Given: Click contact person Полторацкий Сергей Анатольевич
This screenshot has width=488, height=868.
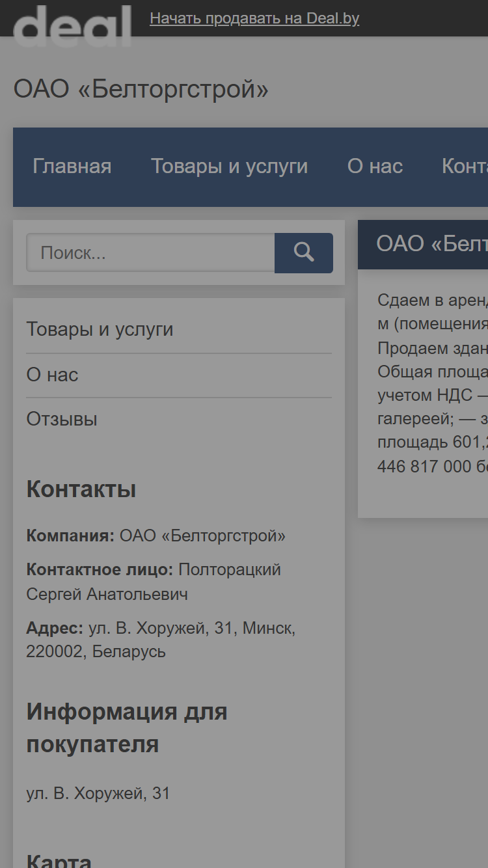Looking at the screenshot, I should coord(154,582).
